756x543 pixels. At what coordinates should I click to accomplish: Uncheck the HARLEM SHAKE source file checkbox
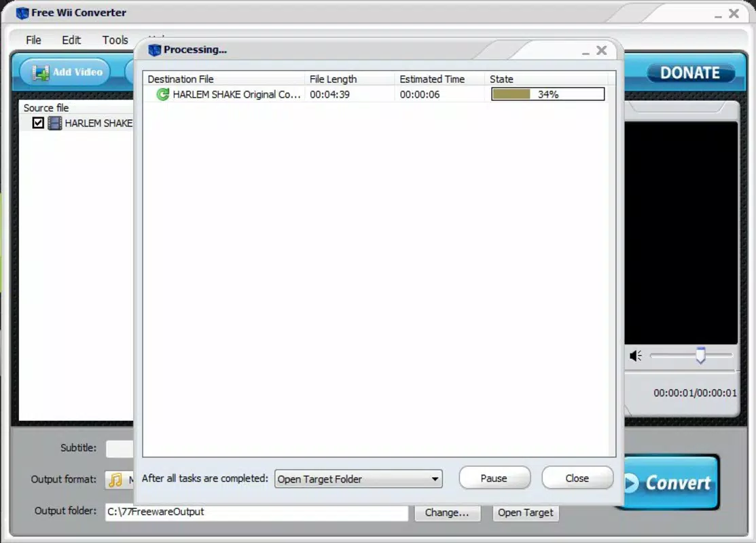pos(38,123)
